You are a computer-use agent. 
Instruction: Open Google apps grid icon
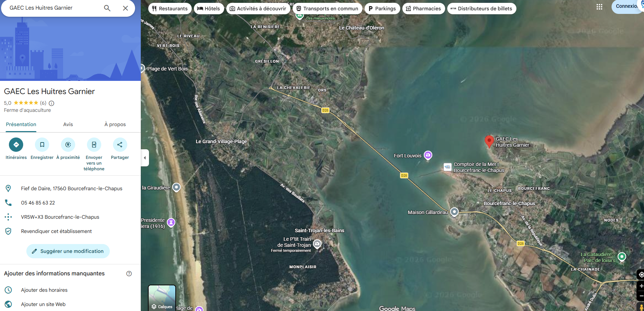(x=599, y=7)
